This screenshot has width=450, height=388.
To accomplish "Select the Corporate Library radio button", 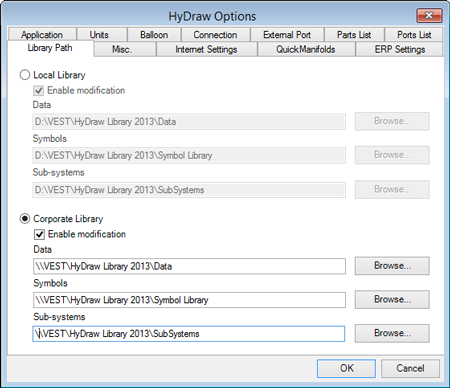I will click(x=25, y=219).
